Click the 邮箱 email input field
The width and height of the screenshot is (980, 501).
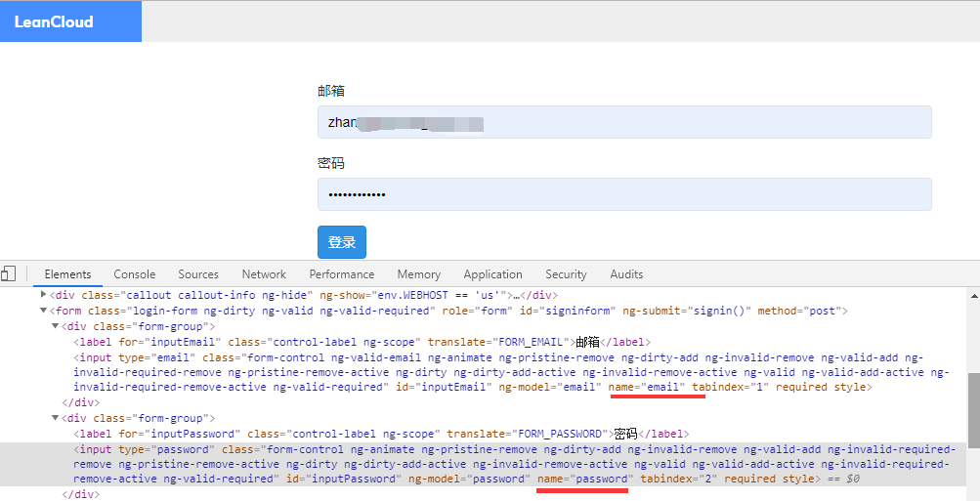point(623,122)
